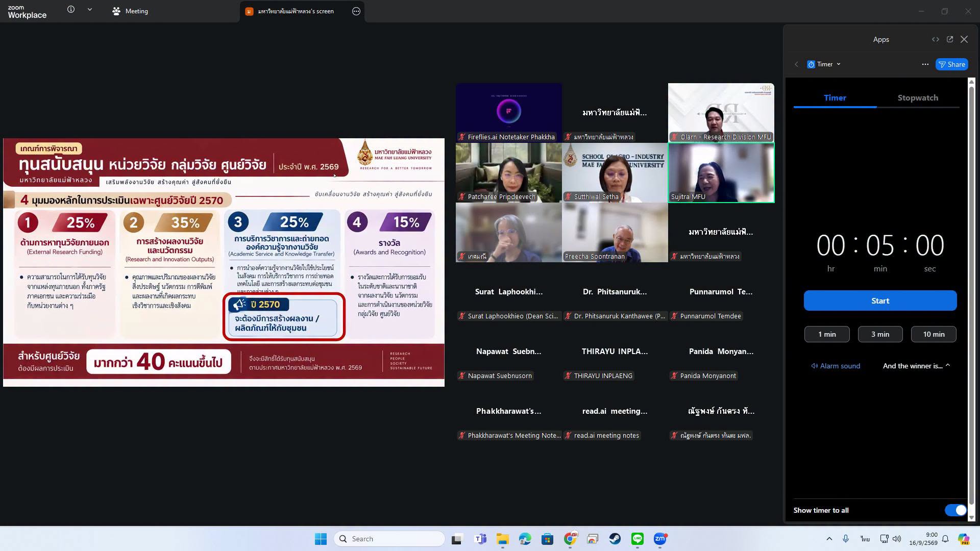The image size is (980, 551).
Task: Open the Timer app dropdown
Action: (x=824, y=64)
